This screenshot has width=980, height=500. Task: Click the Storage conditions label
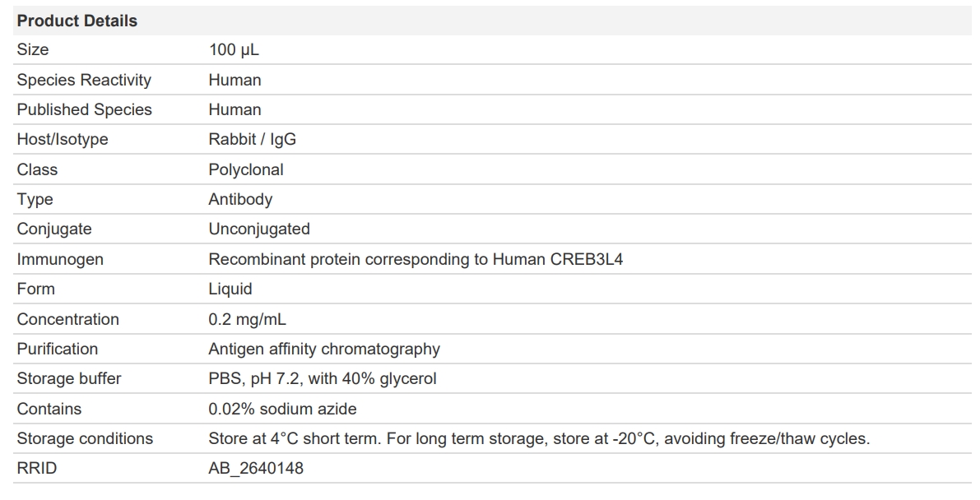click(x=85, y=438)
